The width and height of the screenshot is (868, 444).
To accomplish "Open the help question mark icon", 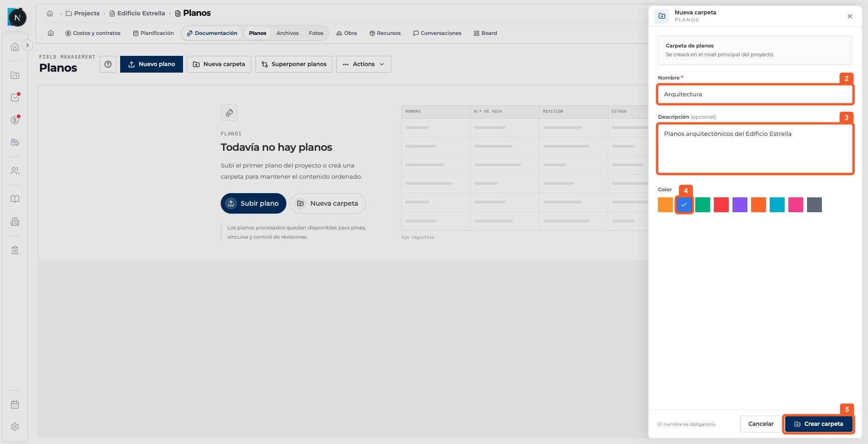I will [x=108, y=64].
